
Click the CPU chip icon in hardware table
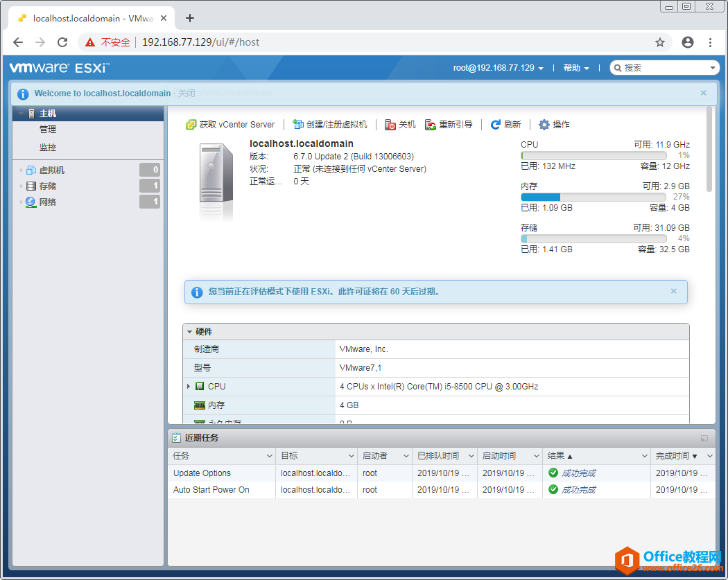coord(200,386)
